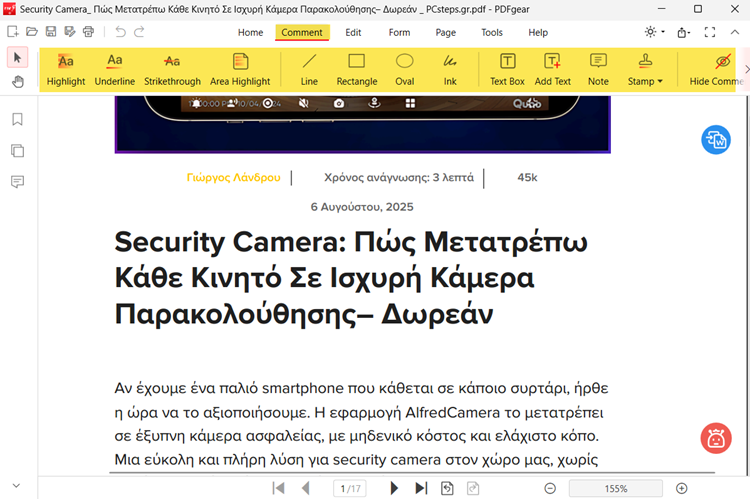Zoom out with the minus button

pos(550,488)
